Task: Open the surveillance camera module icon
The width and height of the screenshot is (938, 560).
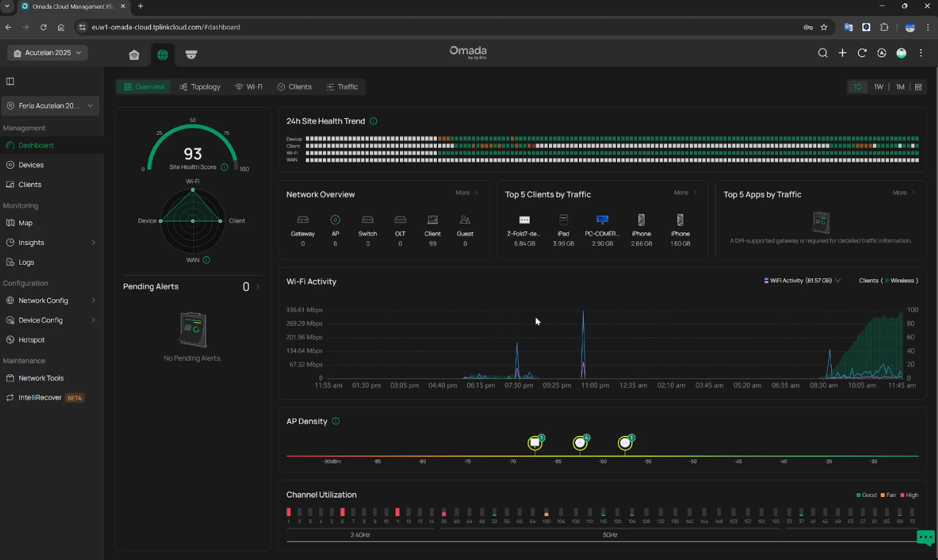Action: 191,55
